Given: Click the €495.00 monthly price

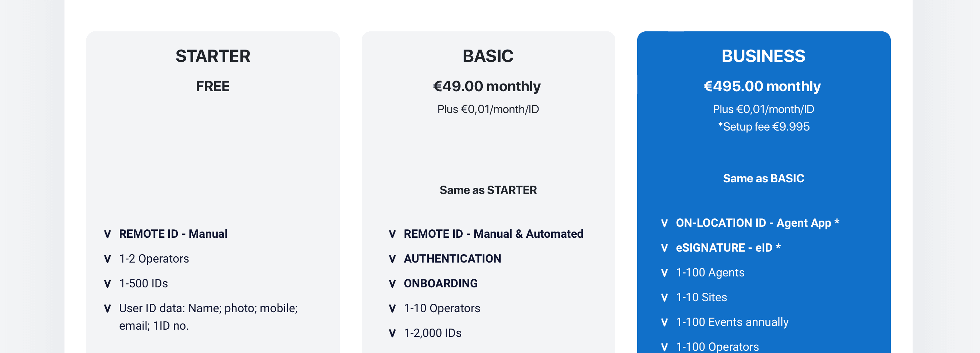Looking at the screenshot, I should click(x=763, y=86).
